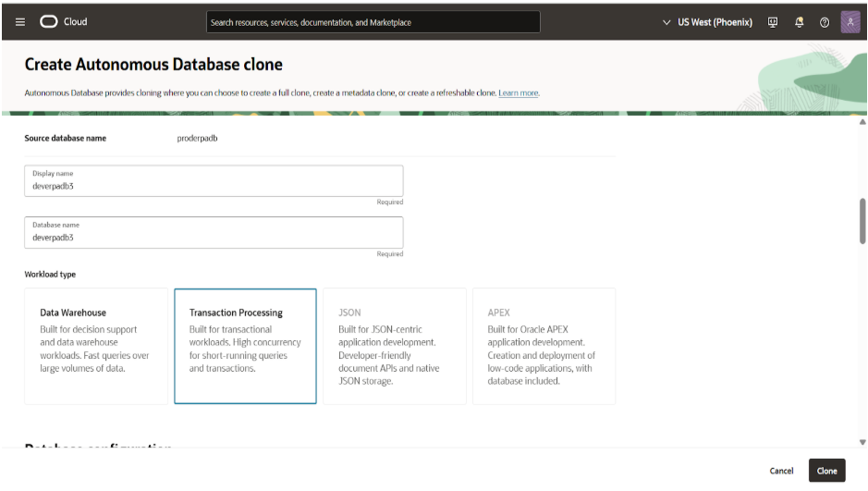Click the Source database name label
Screen dimensions: 868x491
(66, 139)
